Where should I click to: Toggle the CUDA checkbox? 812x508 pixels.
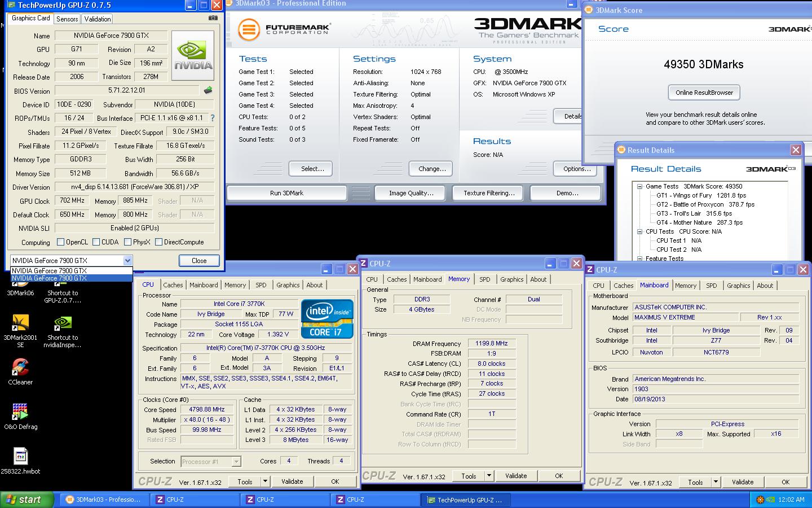point(96,242)
